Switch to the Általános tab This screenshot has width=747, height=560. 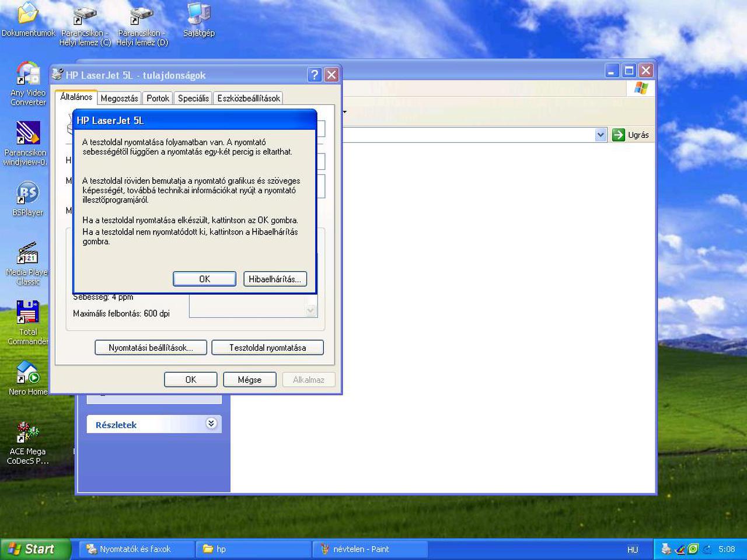(76, 97)
